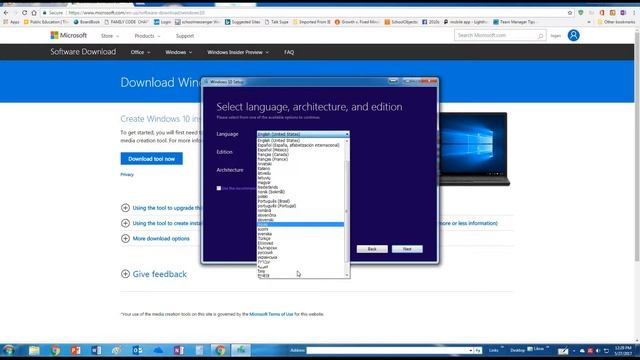The width and height of the screenshot is (640, 360).
Task: Open the Products dropdown menu
Action: tap(147, 36)
